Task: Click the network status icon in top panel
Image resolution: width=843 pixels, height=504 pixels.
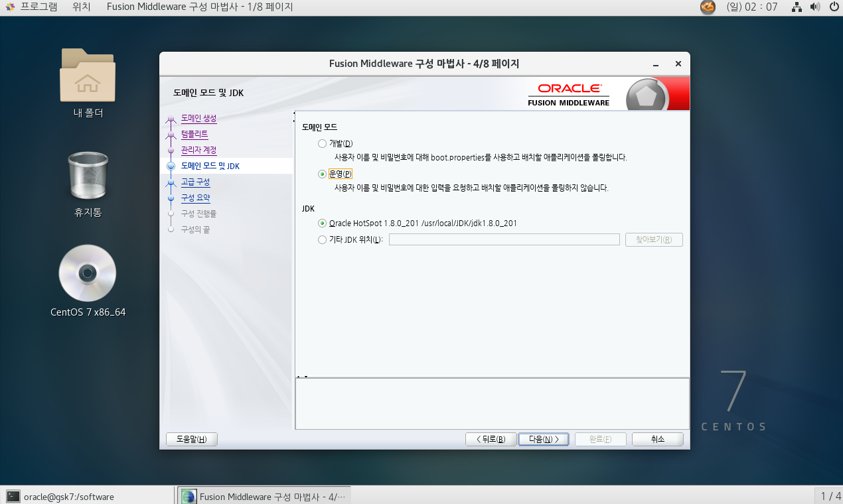Action: tap(798, 7)
